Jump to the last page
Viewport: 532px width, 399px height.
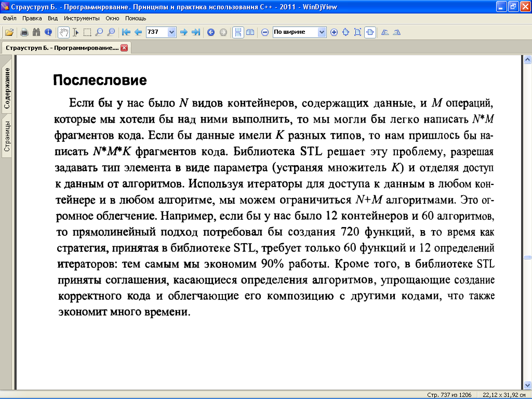coord(196,32)
